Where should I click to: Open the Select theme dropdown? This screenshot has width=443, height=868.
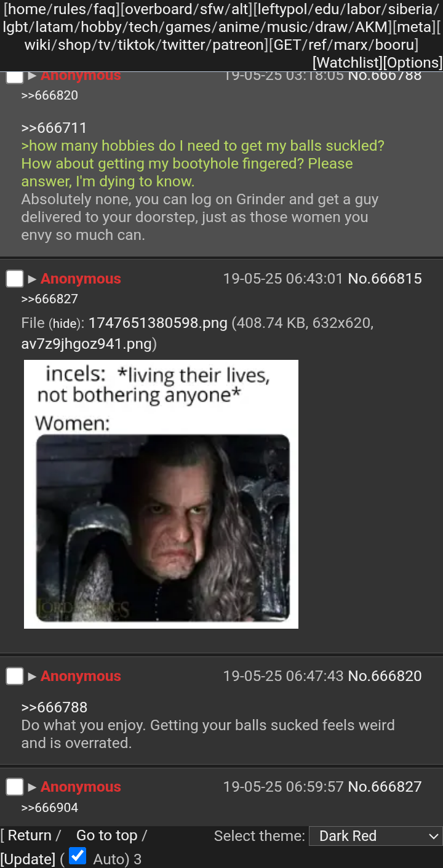point(376,836)
